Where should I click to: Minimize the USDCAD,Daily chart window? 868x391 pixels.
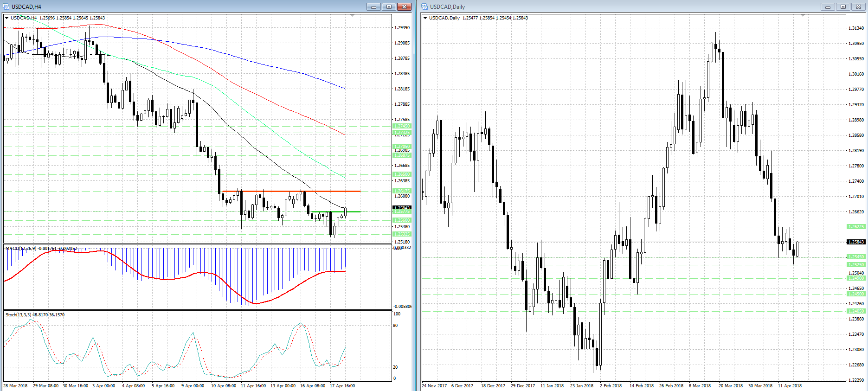coord(828,6)
